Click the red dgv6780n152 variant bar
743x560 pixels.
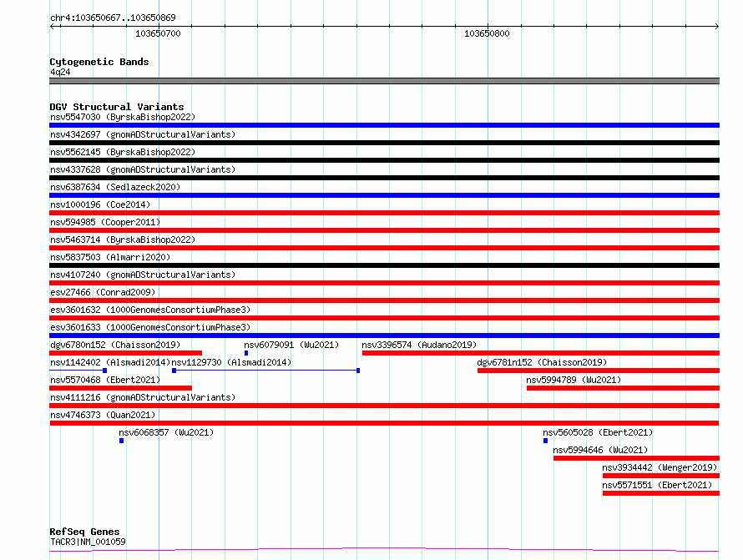[125, 353]
